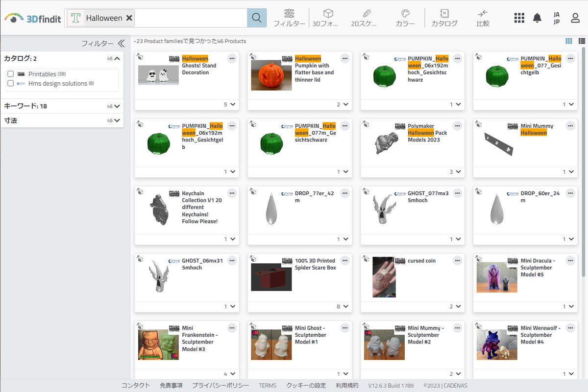Check the Hms design solutions checkbox
Image resolution: width=588 pixels, height=392 pixels.
click(x=11, y=83)
